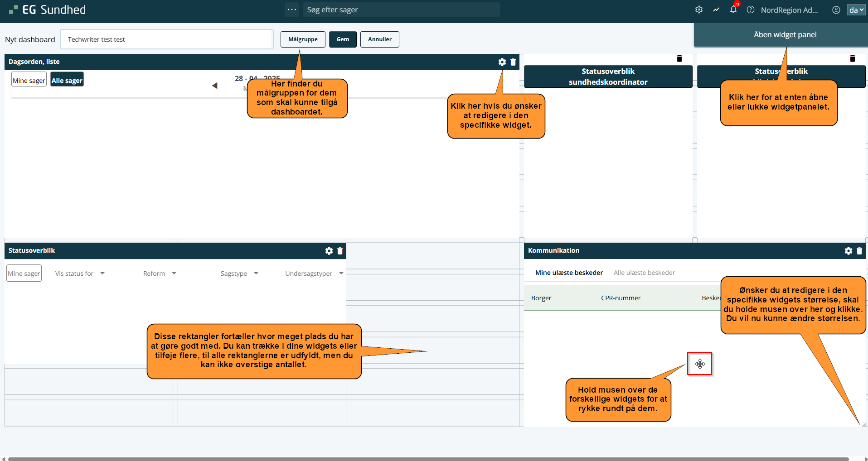Viewport: 868px width, 461px height.
Task: Delete the Statusoverblik sundhedskoordinator widget
Action: (679, 58)
